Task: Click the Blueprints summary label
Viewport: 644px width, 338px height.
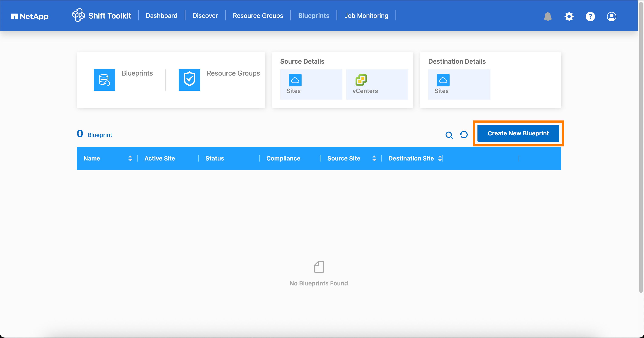Action: 137,73
